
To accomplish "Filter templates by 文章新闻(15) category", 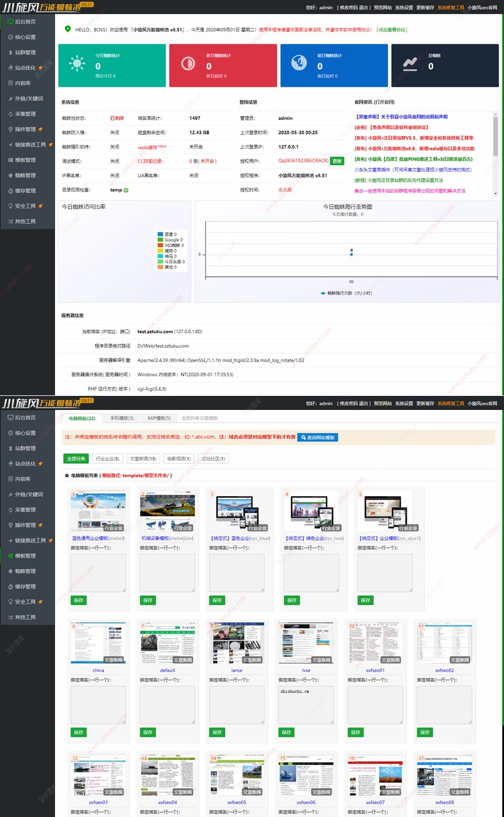I will click(143, 459).
